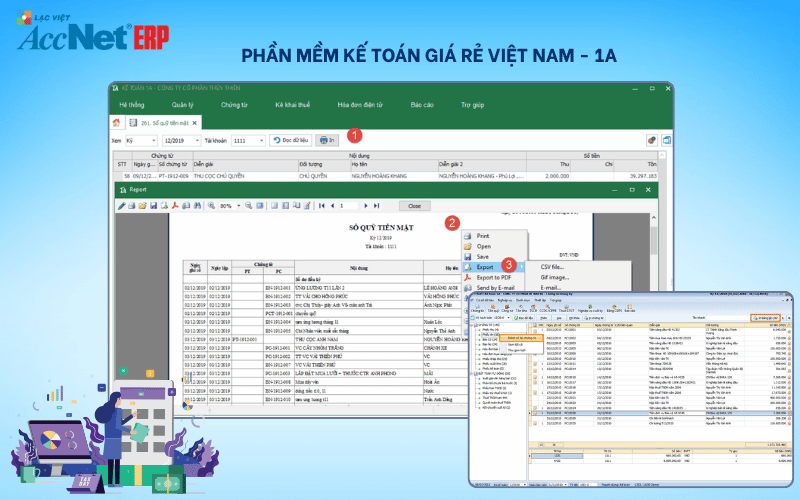Screen dimensions: 800x500
Task: Open the Kê khai thuế menu
Action: pyautogui.click(x=292, y=105)
